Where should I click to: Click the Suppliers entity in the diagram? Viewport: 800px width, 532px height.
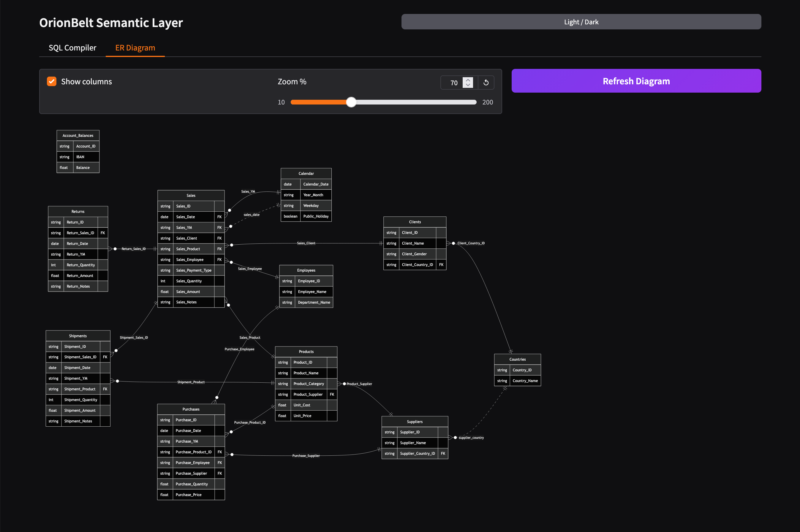(x=415, y=421)
